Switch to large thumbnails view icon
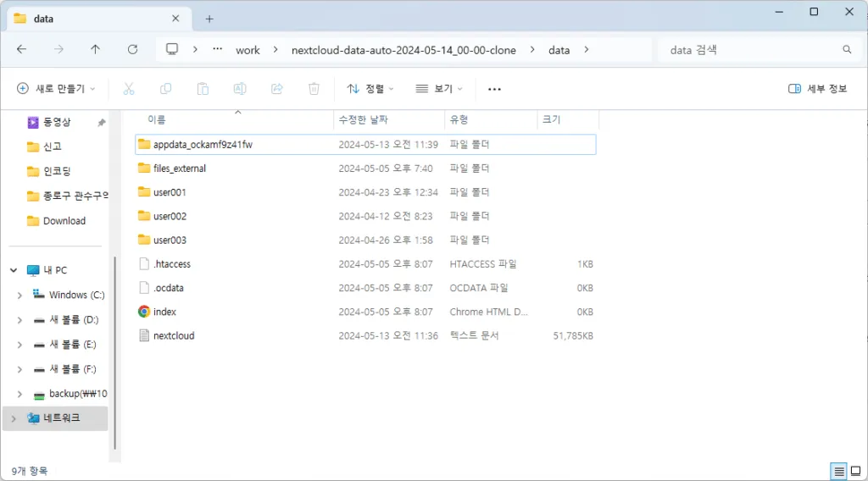 pyautogui.click(x=856, y=471)
